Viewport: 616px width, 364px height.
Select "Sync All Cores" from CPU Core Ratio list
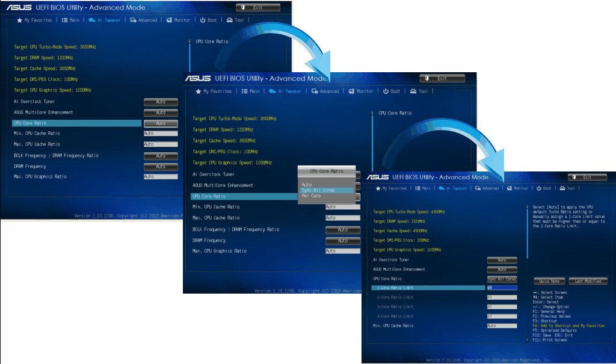[317, 190]
